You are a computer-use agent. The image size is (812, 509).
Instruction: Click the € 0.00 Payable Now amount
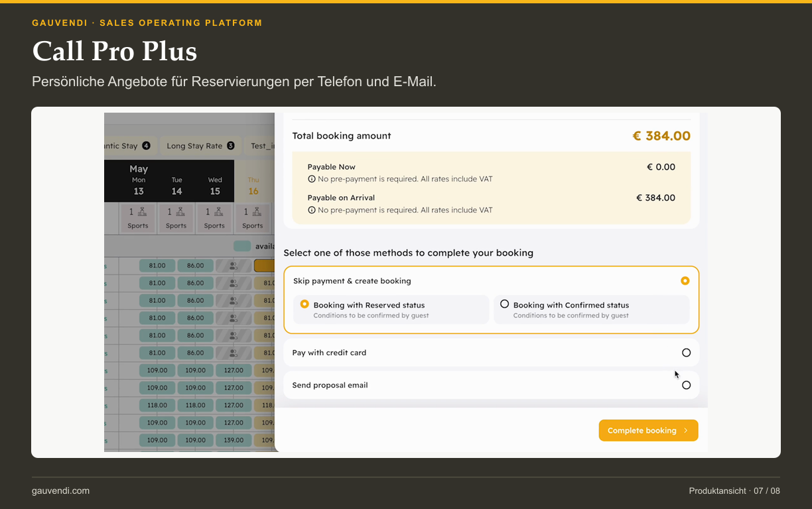click(661, 167)
